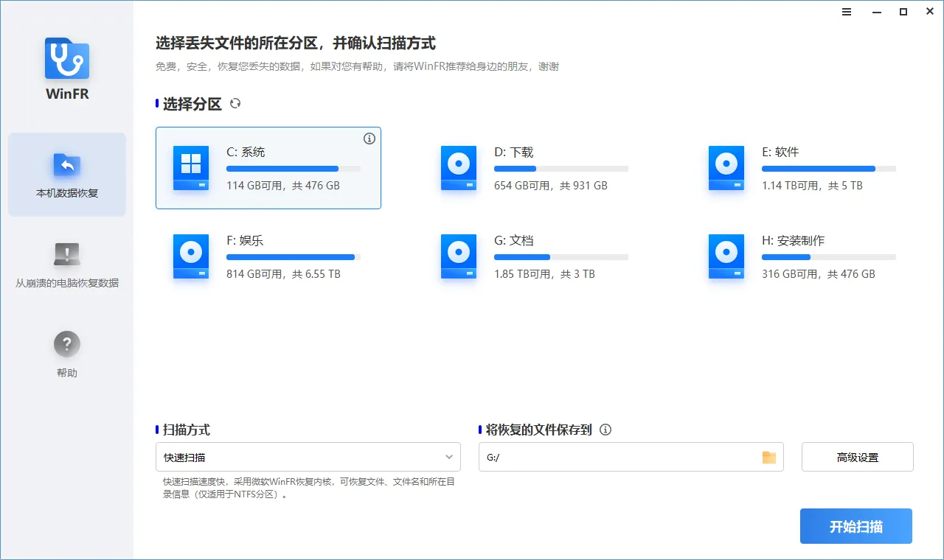Maximize the WinFR window

tap(903, 12)
